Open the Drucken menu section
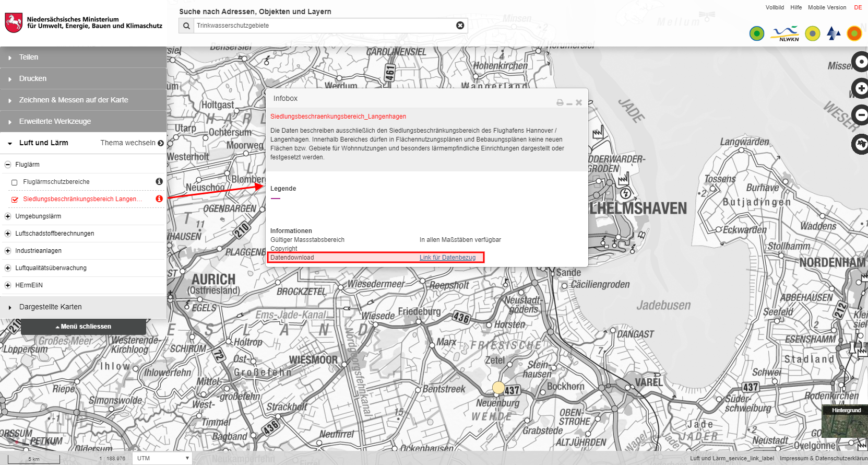868x465 pixels. (x=33, y=78)
